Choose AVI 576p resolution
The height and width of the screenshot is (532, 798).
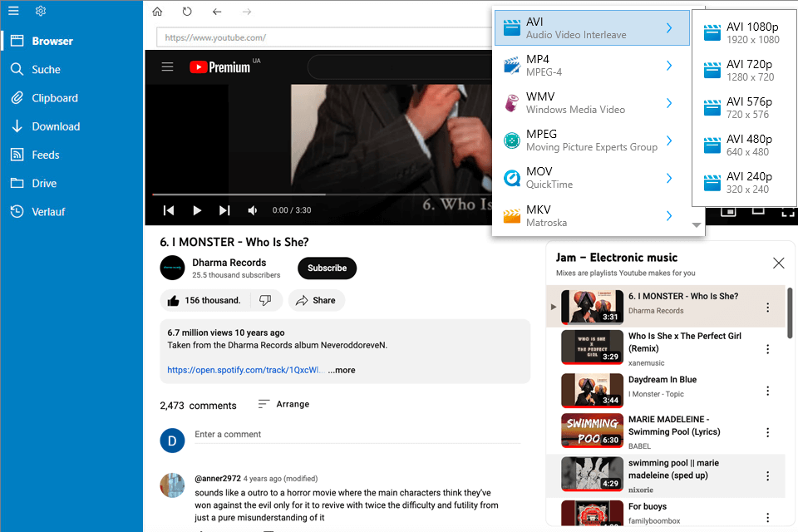pyautogui.click(x=744, y=108)
